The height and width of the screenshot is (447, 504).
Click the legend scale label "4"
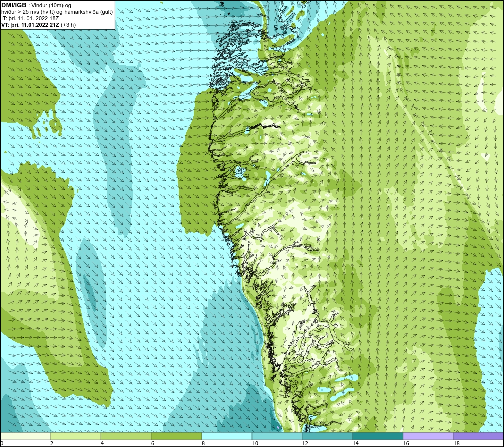[102, 443]
